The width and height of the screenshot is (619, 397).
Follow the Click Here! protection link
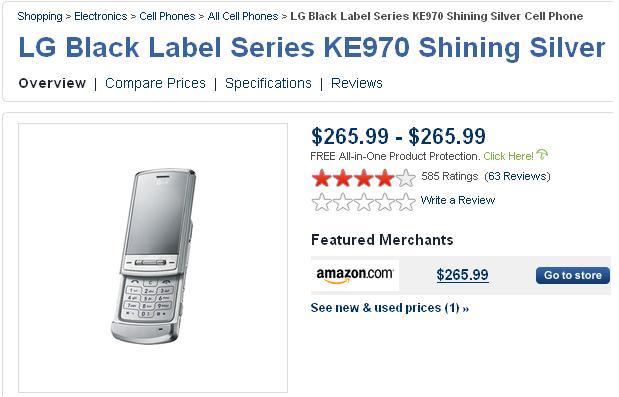pos(508,156)
